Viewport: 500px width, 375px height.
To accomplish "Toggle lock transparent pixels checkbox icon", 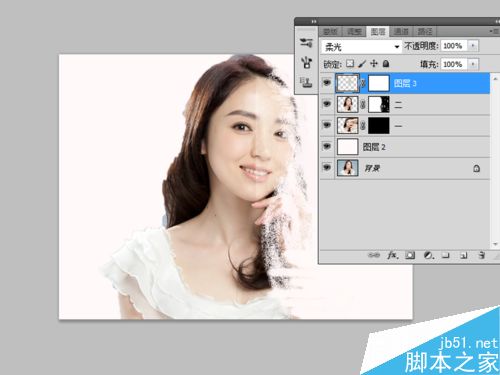I will tap(350, 63).
